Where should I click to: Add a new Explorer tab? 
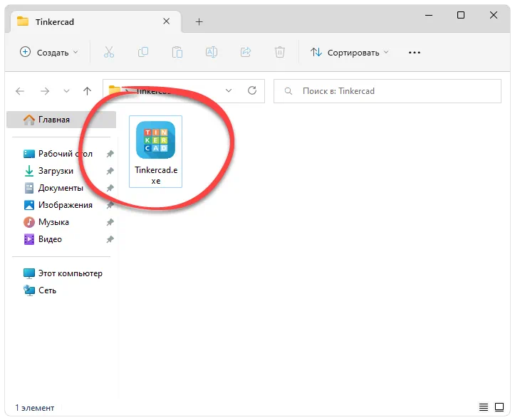pyautogui.click(x=199, y=21)
